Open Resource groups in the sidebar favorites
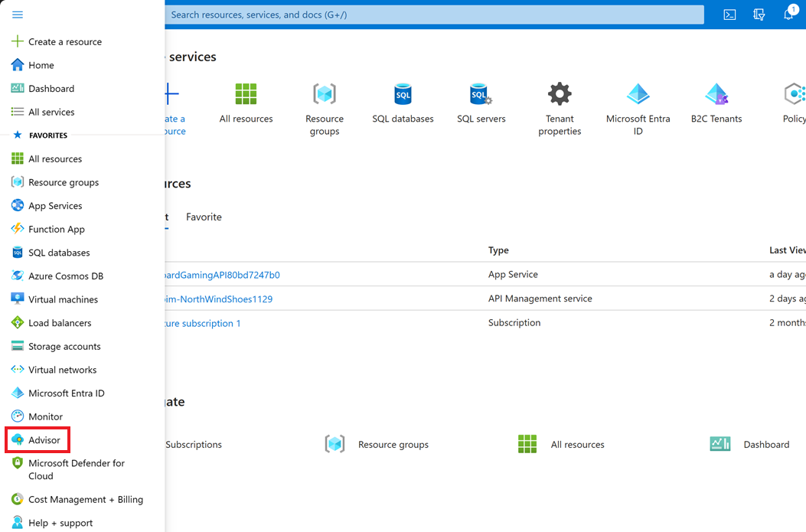 64,182
